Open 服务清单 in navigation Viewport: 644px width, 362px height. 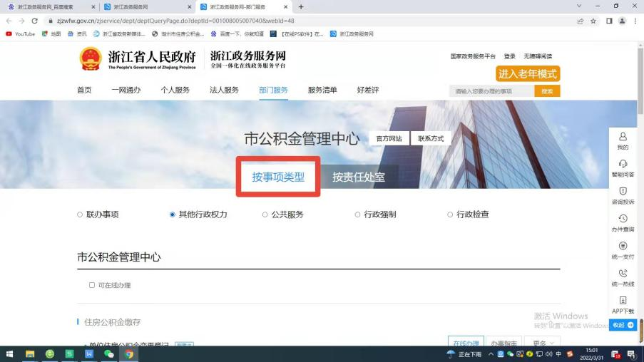(322, 90)
